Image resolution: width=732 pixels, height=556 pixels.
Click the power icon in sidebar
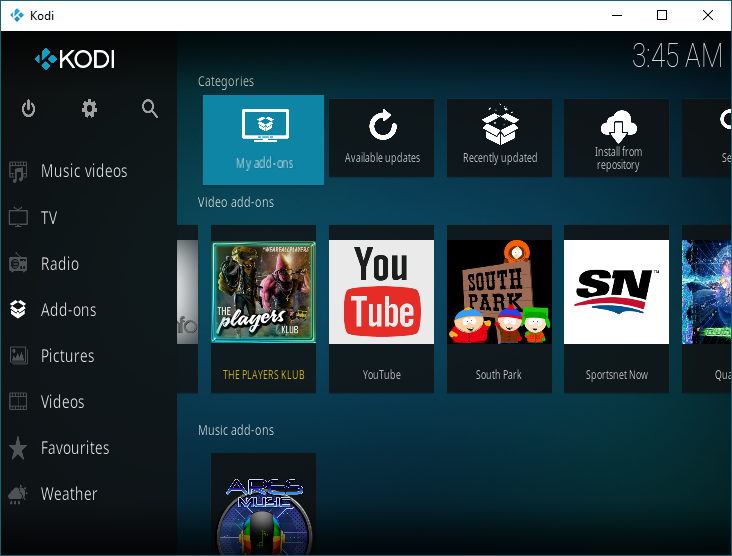[x=28, y=109]
